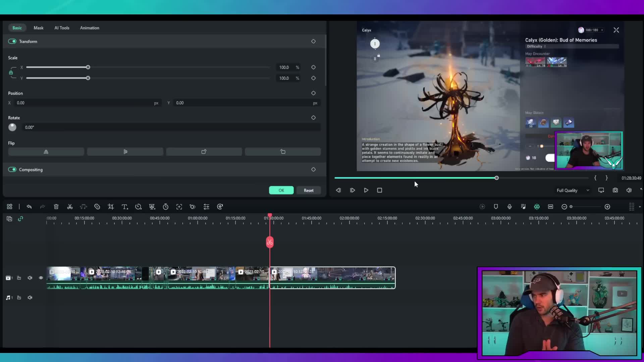644x362 pixels.
Task: Switch to the Mask tab
Action: [x=39, y=28]
